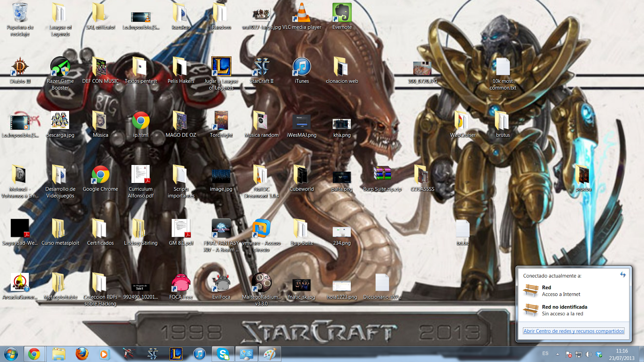Open the GM 8.1.pdf file

tap(181, 232)
